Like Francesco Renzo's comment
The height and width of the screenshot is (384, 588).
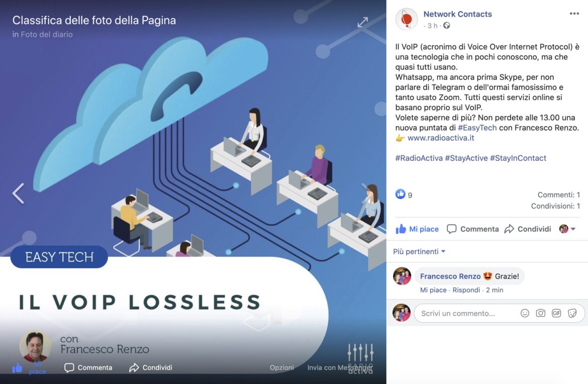pyautogui.click(x=433, y=290)
